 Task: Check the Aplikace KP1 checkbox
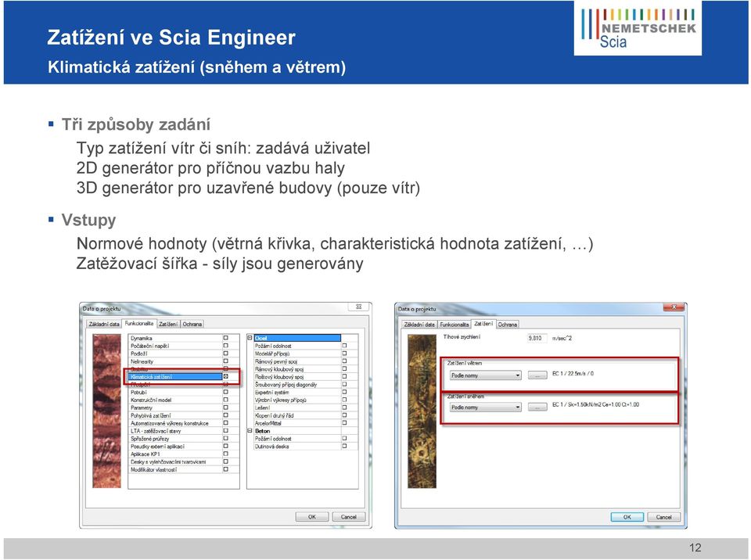point(225,454)
